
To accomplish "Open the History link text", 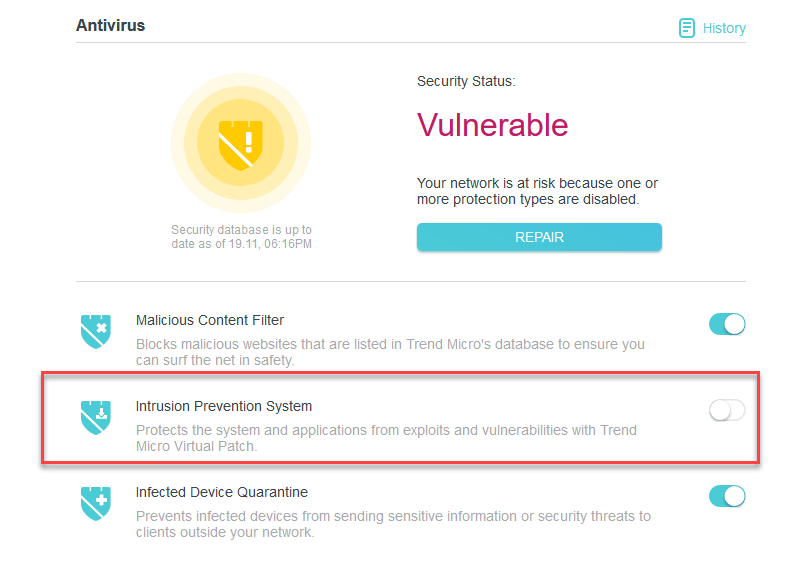I will (724, 28).
